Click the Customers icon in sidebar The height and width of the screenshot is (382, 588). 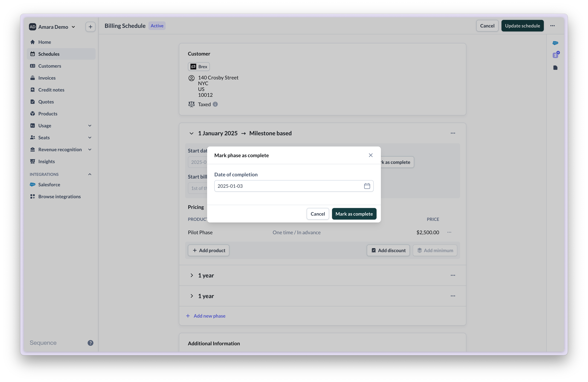click(32, 66)
